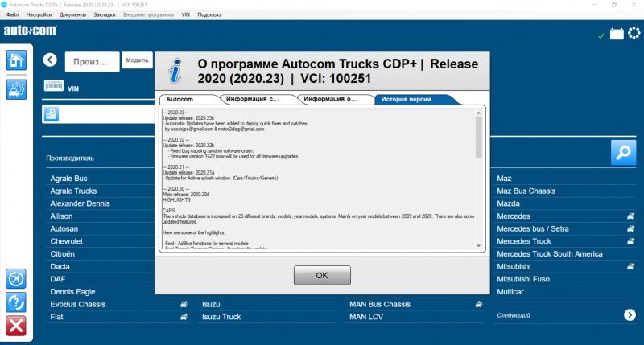The height and width of the screenshot is (345, 644).
Task: Switch to the Информация с... tab
Action: [257, 99]
